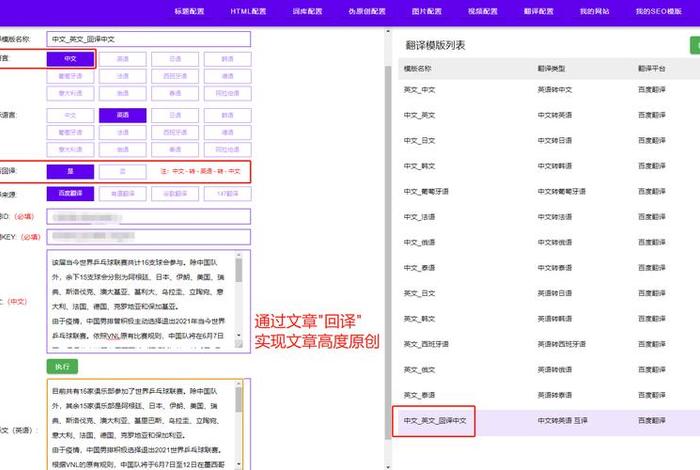Open the 标题配置 menu item
Viewport: 700px width, 470px height.
point(189,11)
